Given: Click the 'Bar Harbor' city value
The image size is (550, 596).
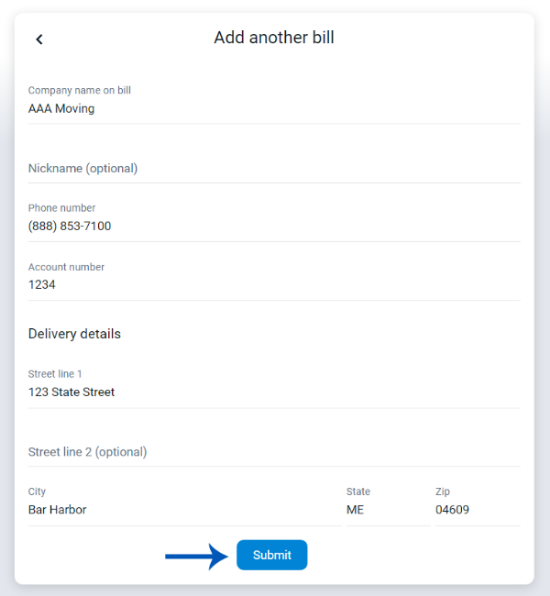Looking at the screenshot, I should (57, 509).
